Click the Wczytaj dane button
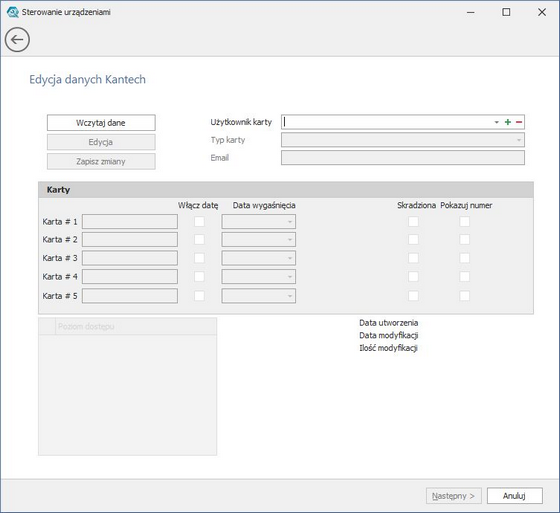 coord(101,123)
